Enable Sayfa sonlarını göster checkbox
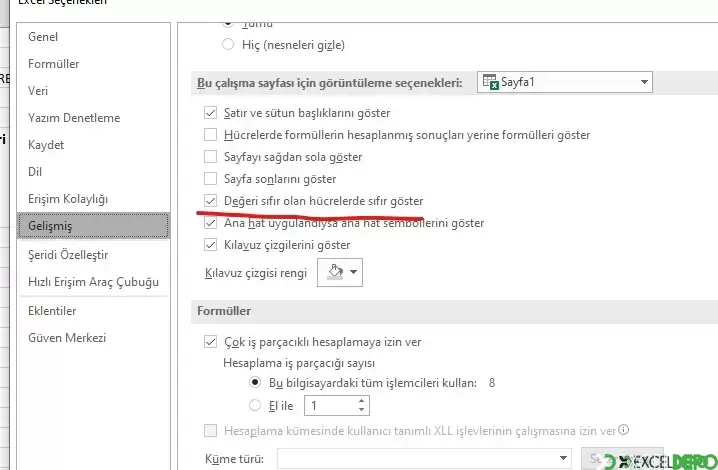 click(x=210, y=179)
